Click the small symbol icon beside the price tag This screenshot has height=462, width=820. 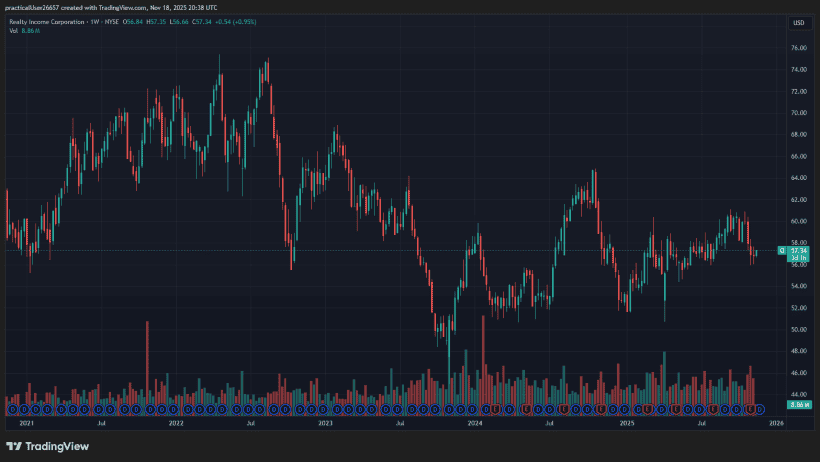(783, 251)
